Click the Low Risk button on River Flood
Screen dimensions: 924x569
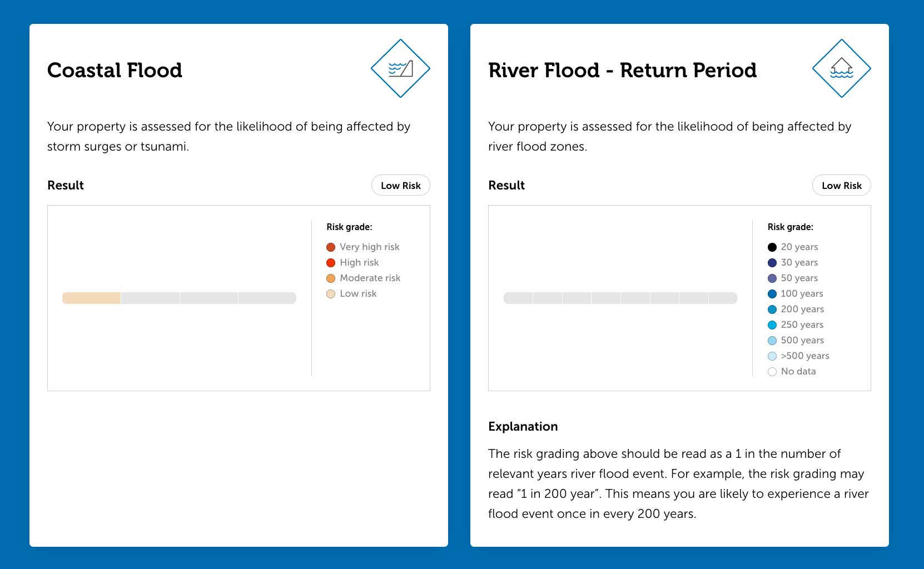841,185
